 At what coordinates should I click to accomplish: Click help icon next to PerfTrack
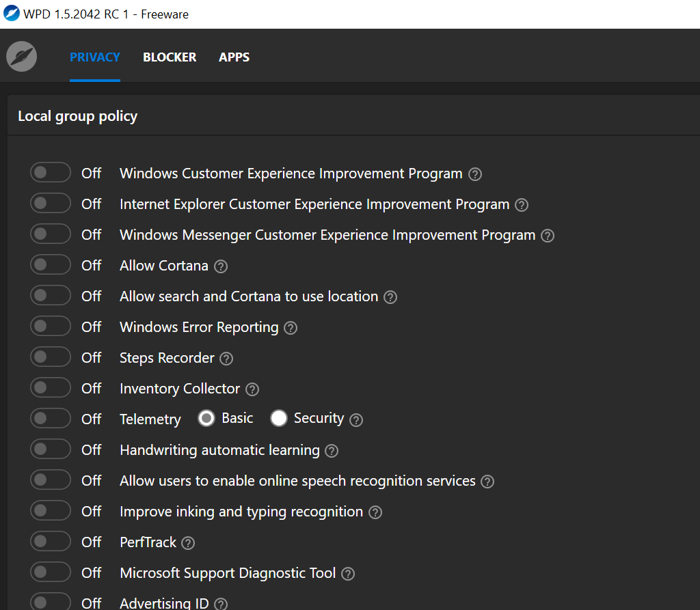tap(188, 543)
